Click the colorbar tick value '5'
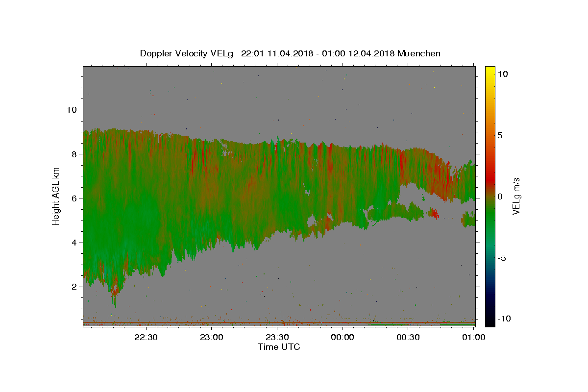Viewport: 588px width, 392px height. pyautogui.click(x=500, y=135)
